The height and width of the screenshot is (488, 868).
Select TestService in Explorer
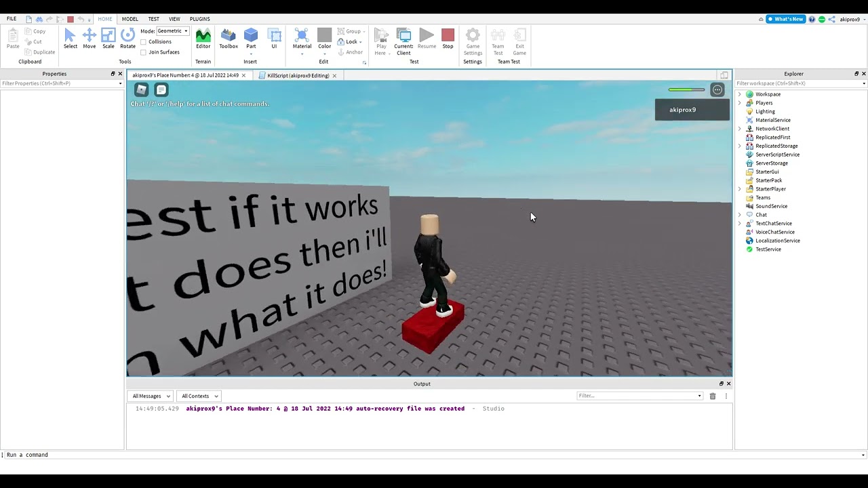coord(768,249)
